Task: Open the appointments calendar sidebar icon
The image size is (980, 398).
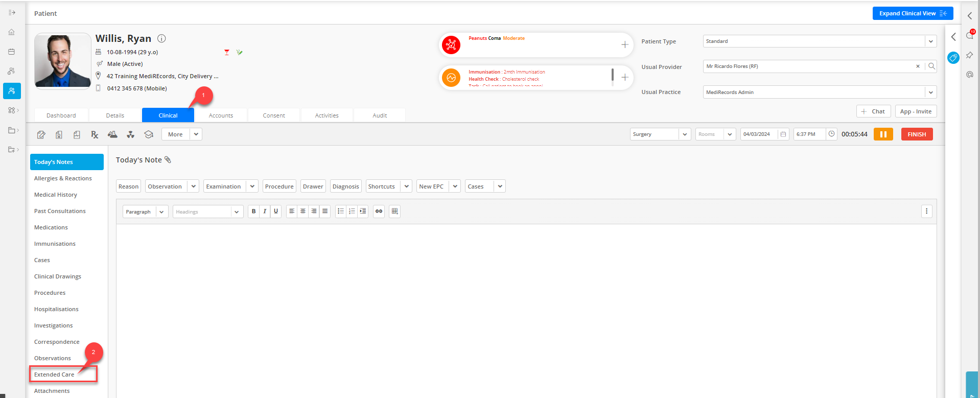Action: point(11,52)
